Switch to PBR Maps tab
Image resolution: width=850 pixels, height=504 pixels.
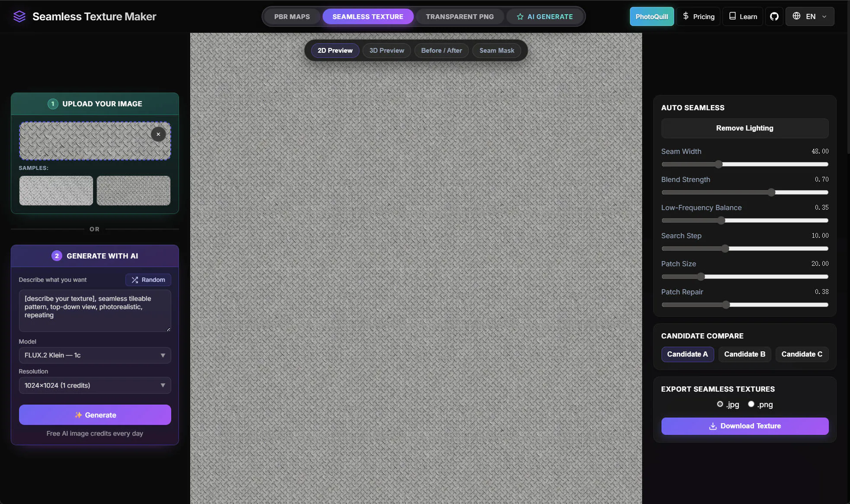292,16
